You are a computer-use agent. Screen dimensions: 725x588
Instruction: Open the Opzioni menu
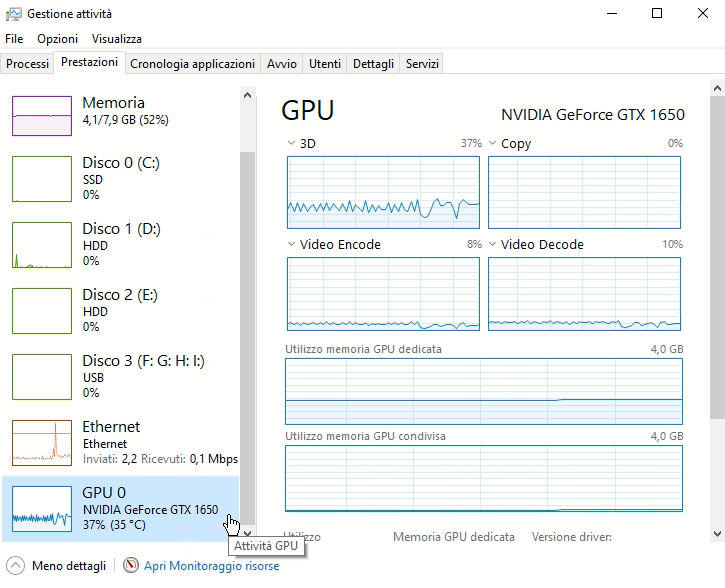(x=57, y=39)
